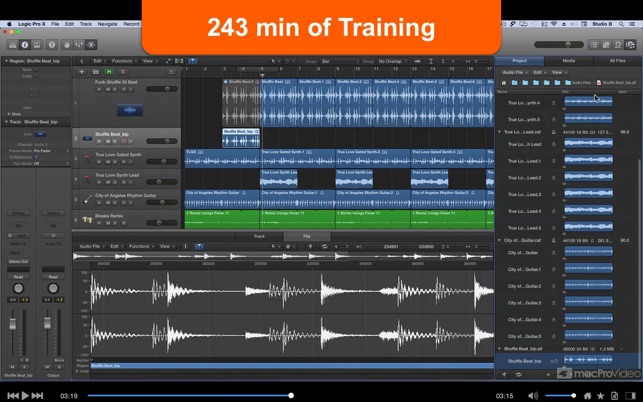Check the Loop checkbox in Region inspector
Viewport: 643px width, 402px height.
click(36, 76)
